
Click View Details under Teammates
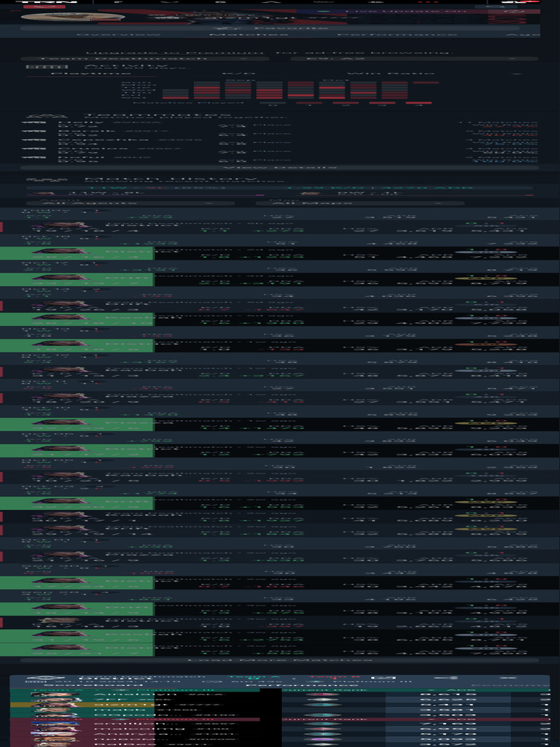click(279, 168)
